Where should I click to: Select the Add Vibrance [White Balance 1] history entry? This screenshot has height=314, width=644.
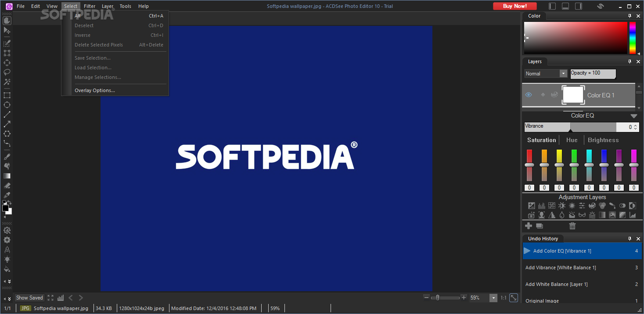pyautogui.click(x=582, y=268)
